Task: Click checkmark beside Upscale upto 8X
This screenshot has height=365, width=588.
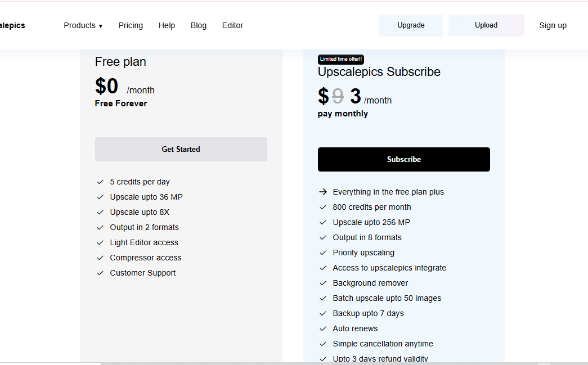Action: (x=100, y=213)
